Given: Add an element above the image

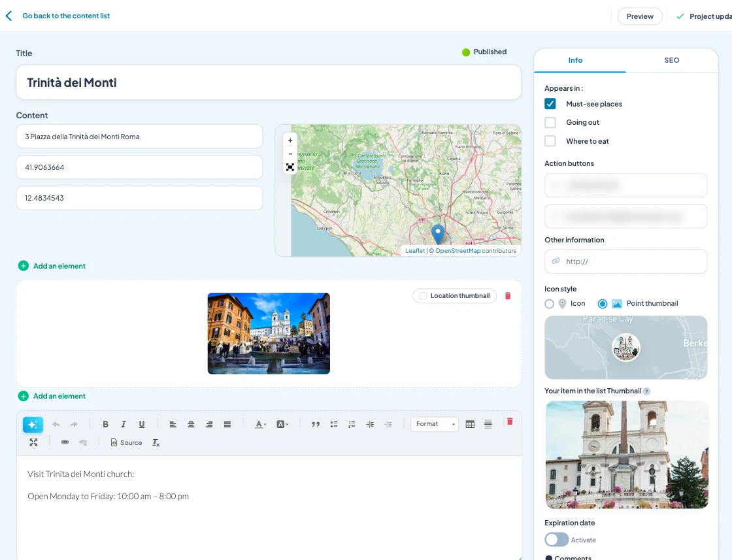Looking at the screenshot, I should (52, 266).
